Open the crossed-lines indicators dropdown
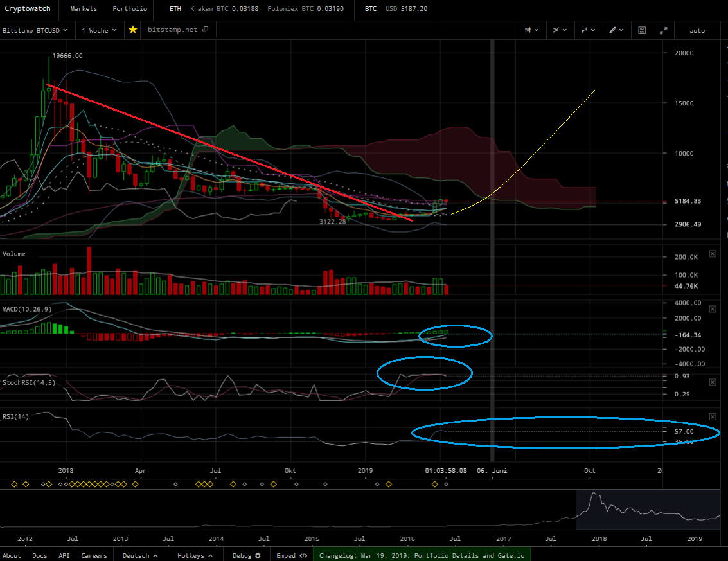This screenshot has width=728, height=561. tap(560, 30)
